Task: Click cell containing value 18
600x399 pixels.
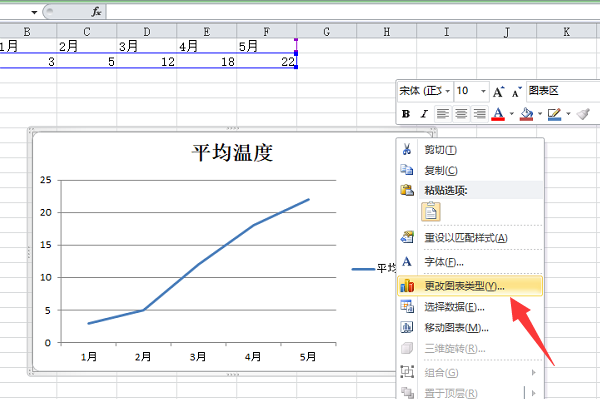Action: (x=207, y=61)
